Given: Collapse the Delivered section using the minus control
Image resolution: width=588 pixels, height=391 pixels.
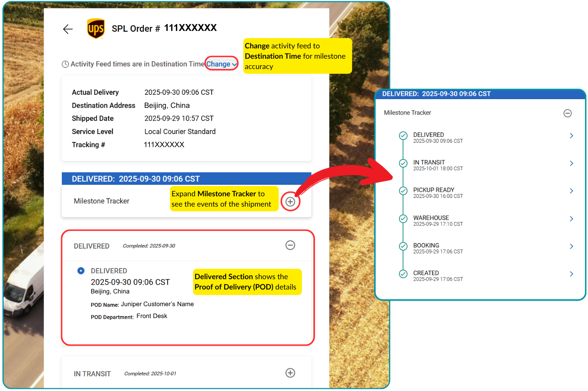Looking at the screenshot, I should click(x=290, y=245).
